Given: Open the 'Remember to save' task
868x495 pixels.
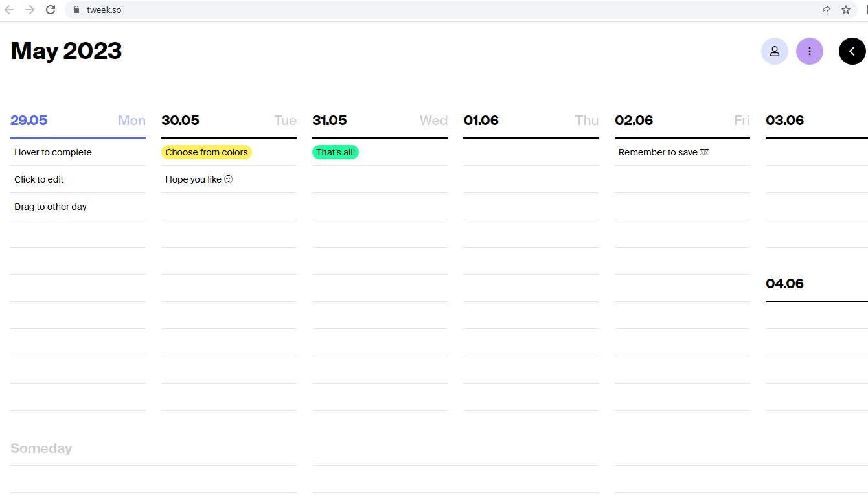Looking at the screenshot, I should pos(663,152).
